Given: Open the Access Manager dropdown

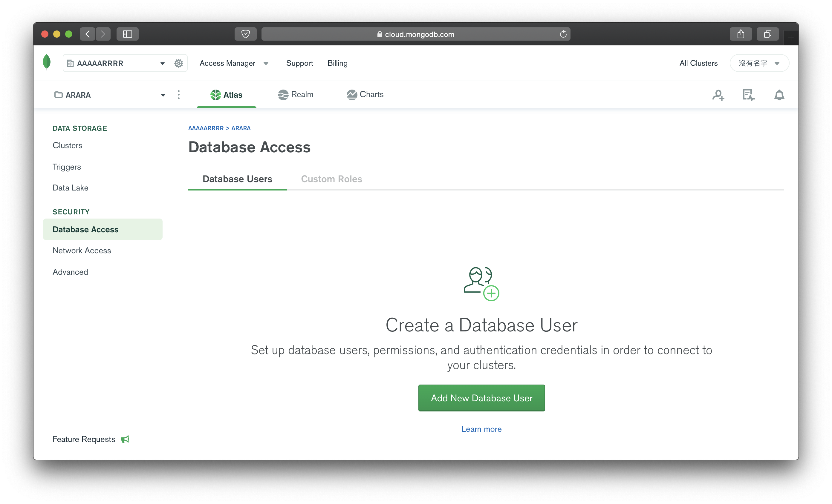Looking at the screenshot, I should pos(234,63).
